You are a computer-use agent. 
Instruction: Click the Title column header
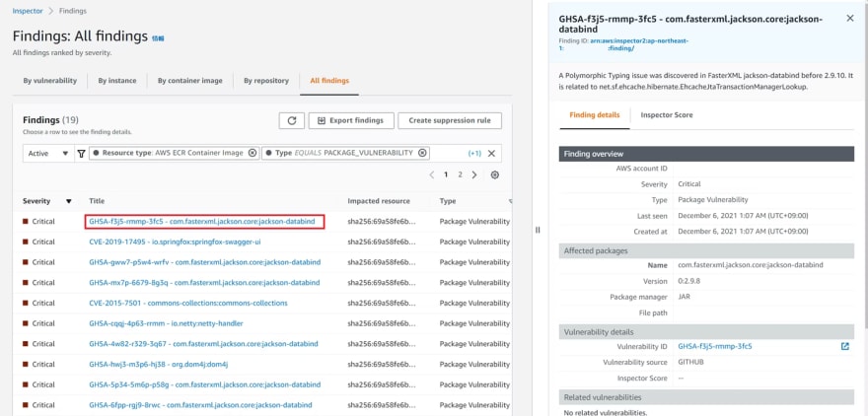[97, 201]
